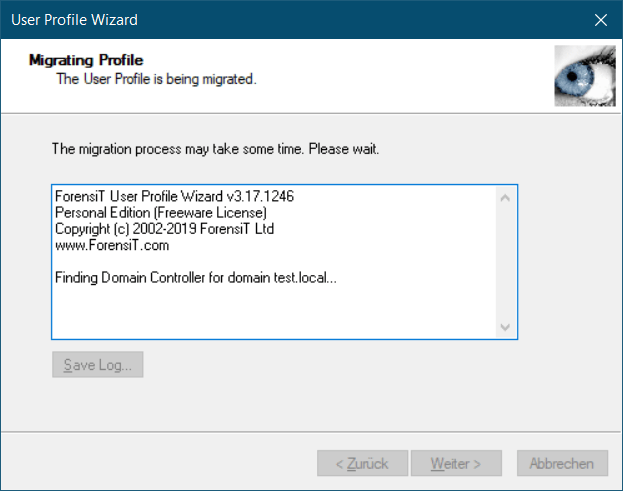
Task: Click the log scrollbar down arrow
Action: point(505,327)
